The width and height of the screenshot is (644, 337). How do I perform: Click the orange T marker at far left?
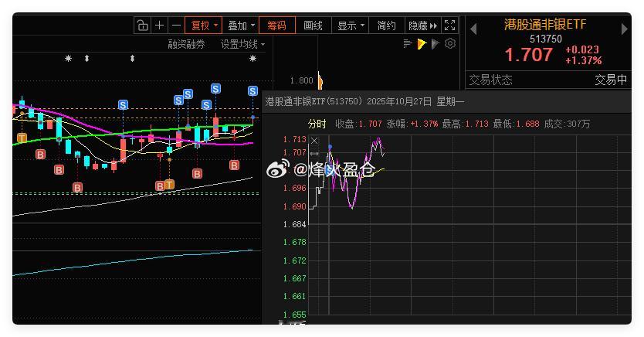pos(22,138)
